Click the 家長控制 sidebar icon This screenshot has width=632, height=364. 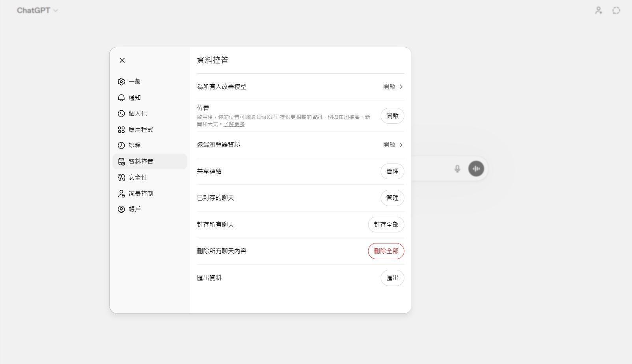(x=121, y=193)
